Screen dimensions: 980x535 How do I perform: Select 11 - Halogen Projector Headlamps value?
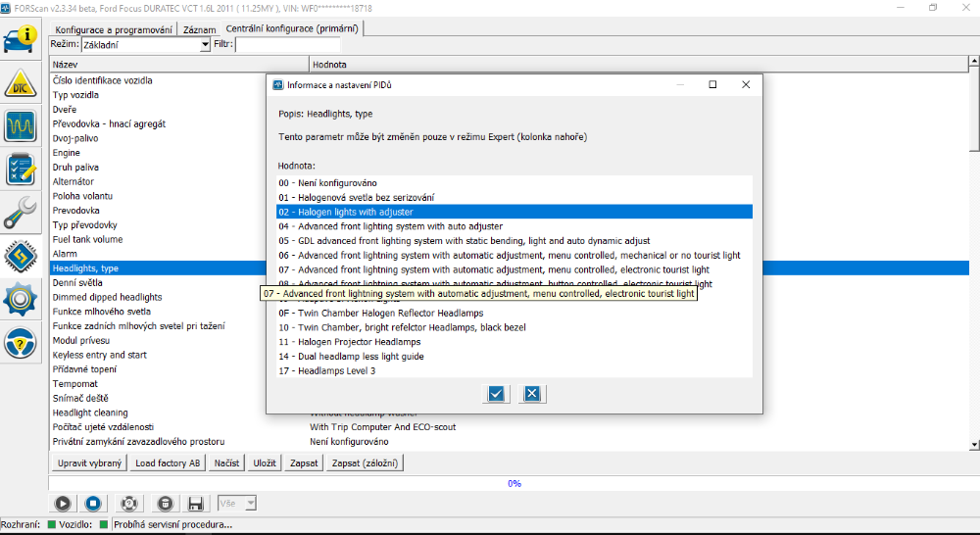(350, 342)
